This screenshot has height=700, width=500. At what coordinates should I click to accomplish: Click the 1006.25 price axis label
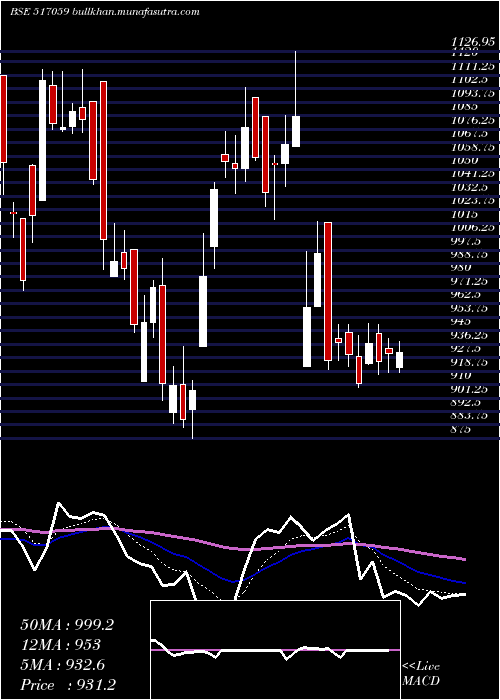click(473, 227)
